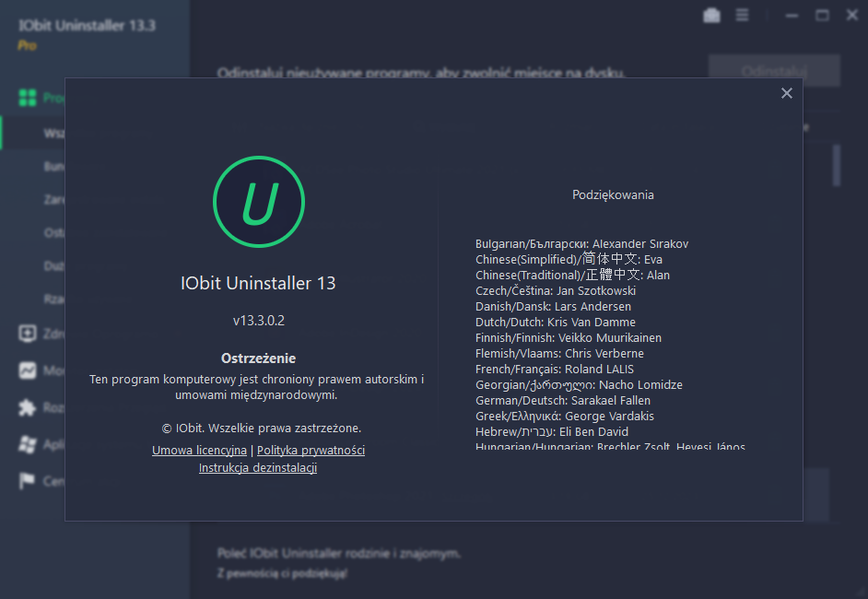Click the version text v13.3.0.2
Screen dimensions: 868x599
pos(259,321)
